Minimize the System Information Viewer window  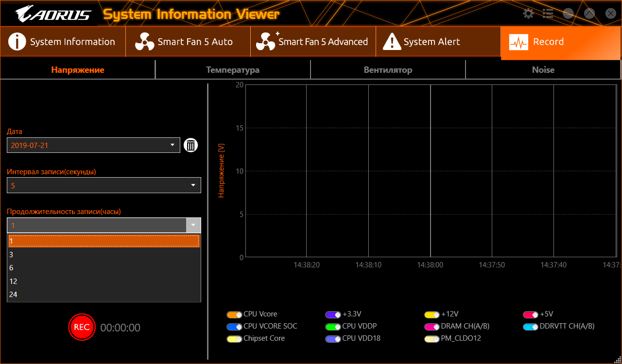click(x=569, y=14)
